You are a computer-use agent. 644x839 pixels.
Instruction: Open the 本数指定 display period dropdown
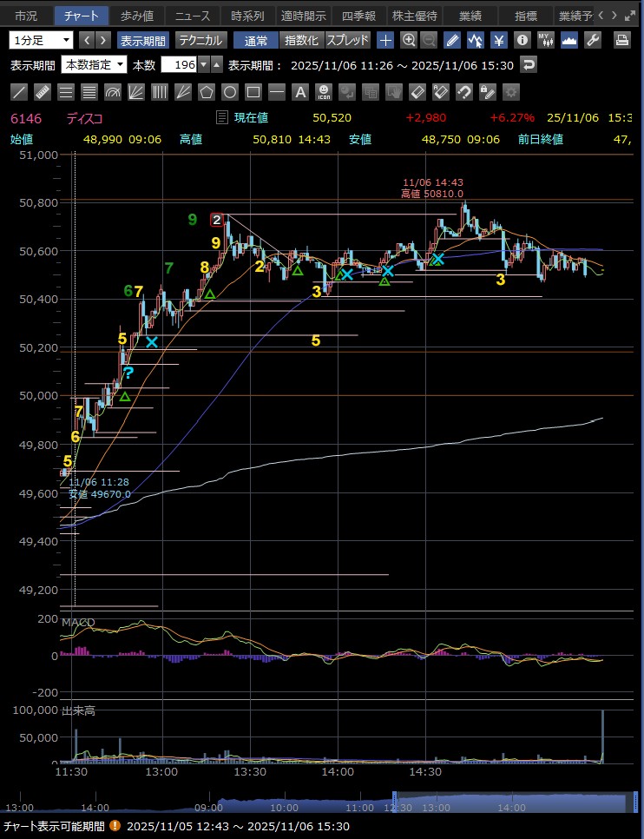click(95, 65)
